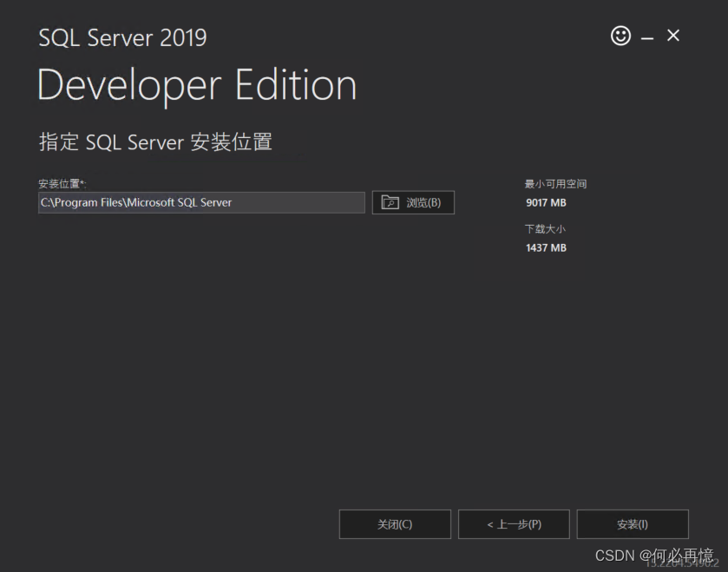Image resolution: width=728 pixels, height=572 pixels.
Task: Click the smiley feedback icon
Action: pos(620,36)
